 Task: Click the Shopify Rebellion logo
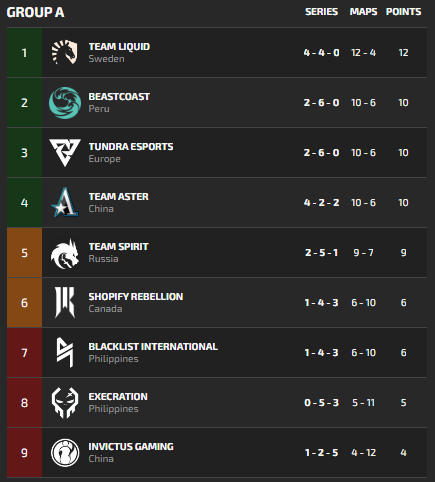coord(65,303)
